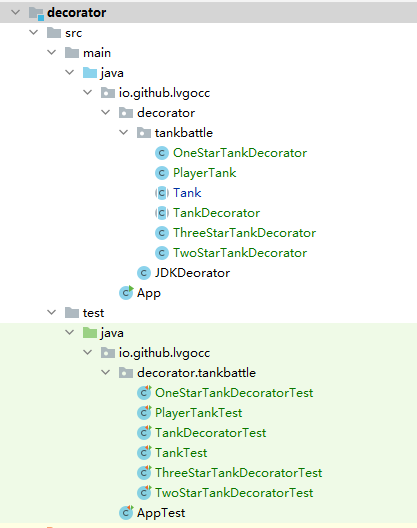Open the PlayerTankTest file
417x528 pixels.
tap(198, 413)
